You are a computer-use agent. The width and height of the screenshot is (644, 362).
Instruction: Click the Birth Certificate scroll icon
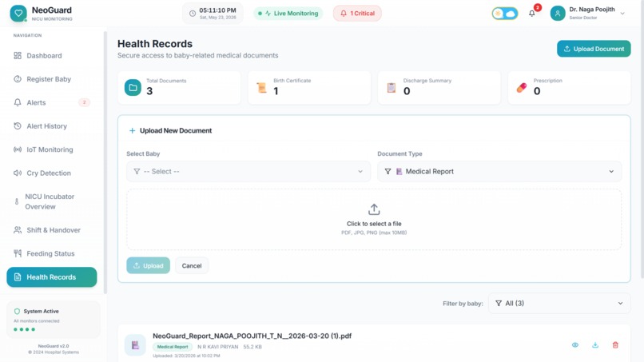point(261,88)
